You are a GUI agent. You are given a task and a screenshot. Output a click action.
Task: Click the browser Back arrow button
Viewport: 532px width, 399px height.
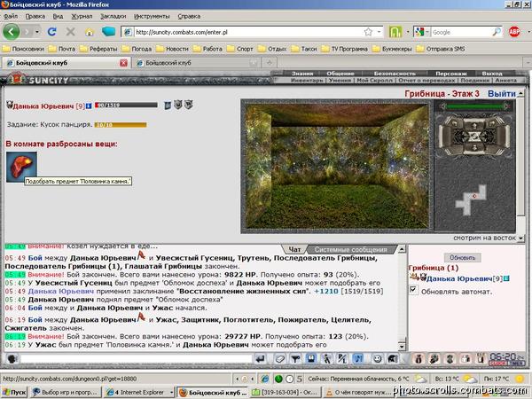(12, 32)
